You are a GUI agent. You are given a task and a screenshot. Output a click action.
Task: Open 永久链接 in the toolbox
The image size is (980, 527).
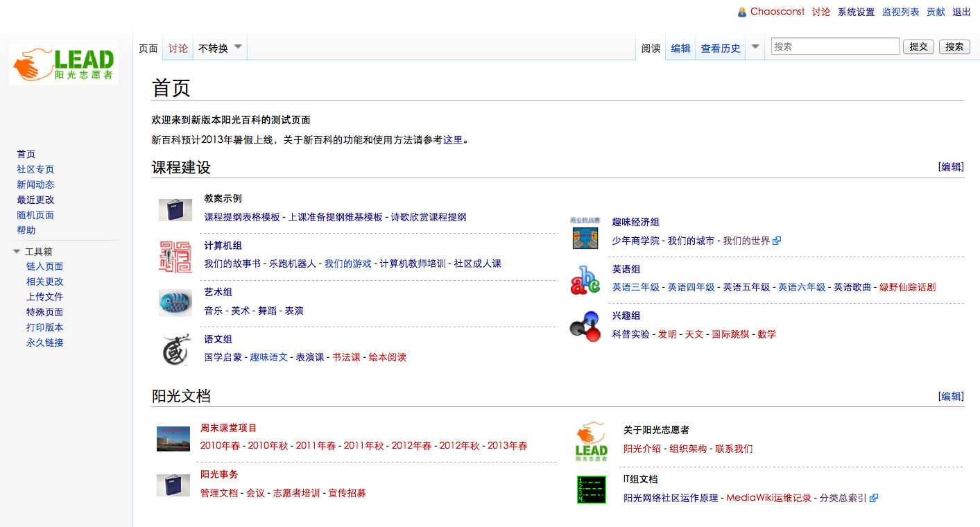(44, 343)
